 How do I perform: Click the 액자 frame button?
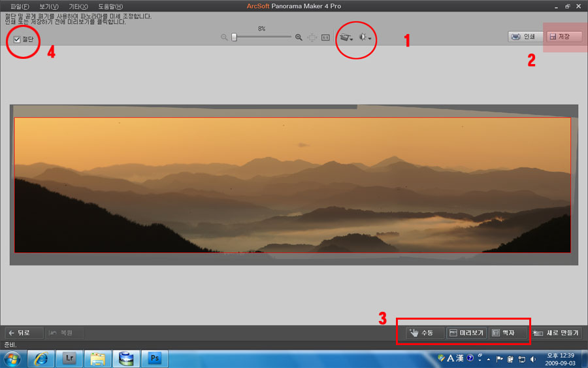coord(508,333)
